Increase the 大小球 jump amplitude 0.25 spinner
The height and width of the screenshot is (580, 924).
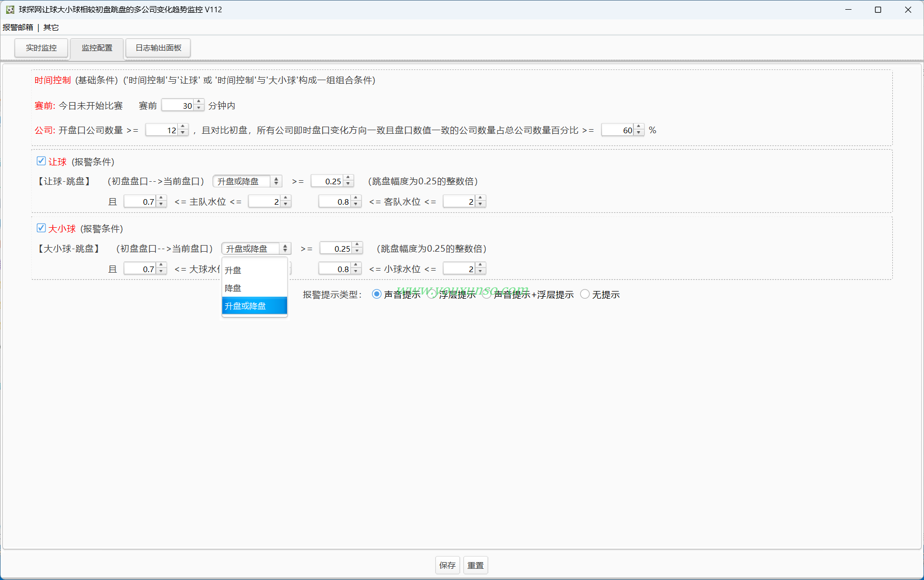coord(358,245)
